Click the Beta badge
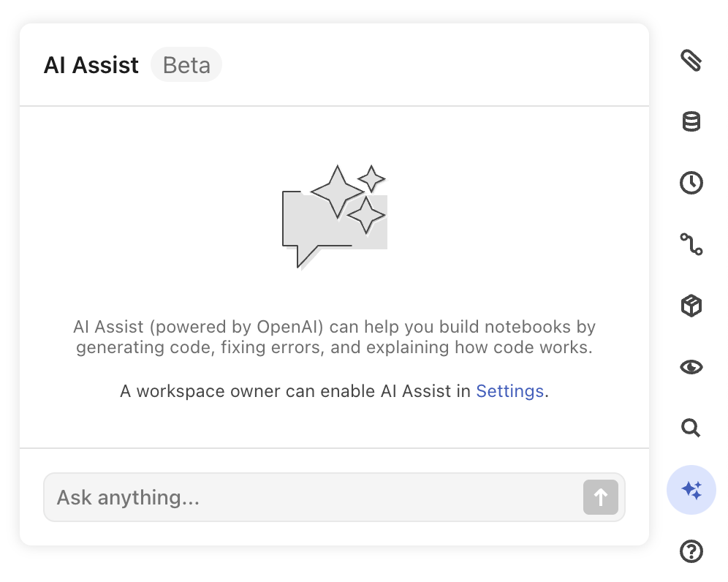728x582 pixels. pos(186,65)
